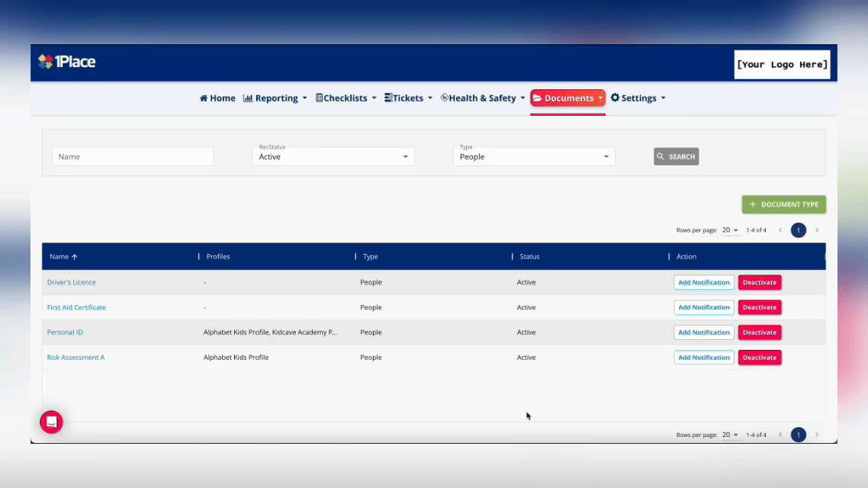Click the Name column sort arrow

coord(74,257)
